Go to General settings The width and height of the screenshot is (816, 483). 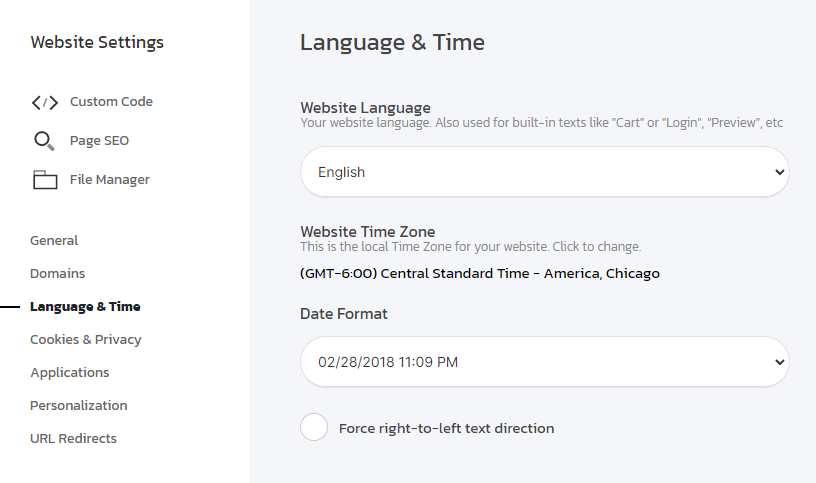click(54, 241)
